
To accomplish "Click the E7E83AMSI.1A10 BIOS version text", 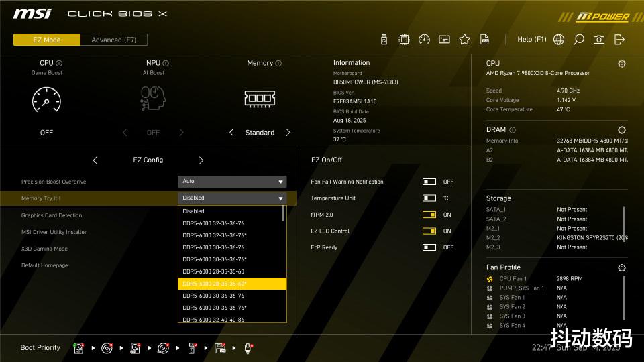I will [x=355, y=101].
